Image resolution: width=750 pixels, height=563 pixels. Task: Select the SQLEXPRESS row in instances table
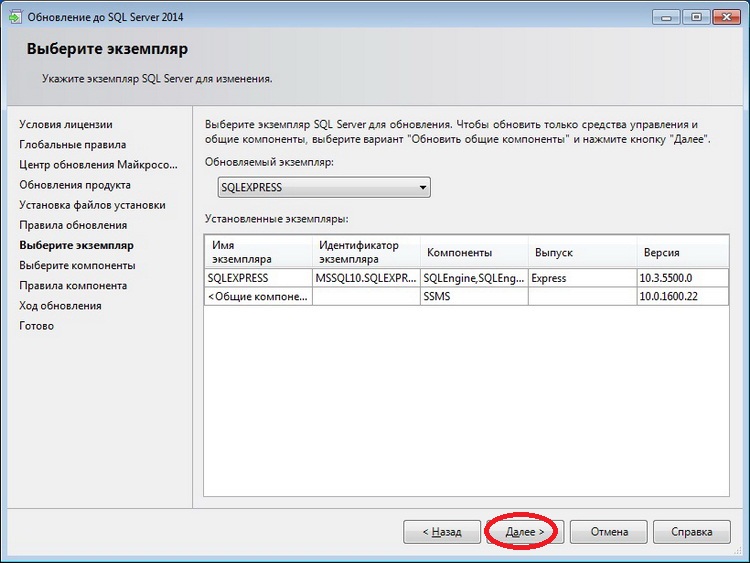(x=258, y=278)
